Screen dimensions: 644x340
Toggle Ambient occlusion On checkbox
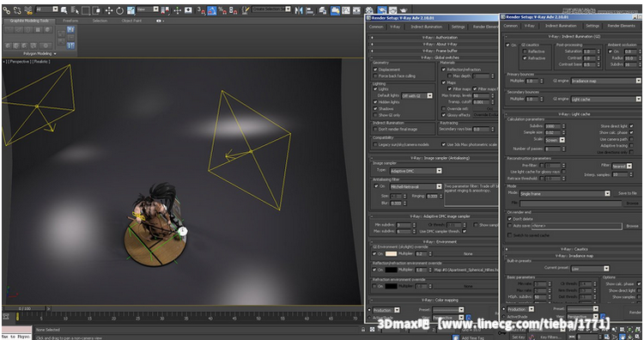point(611,52)
